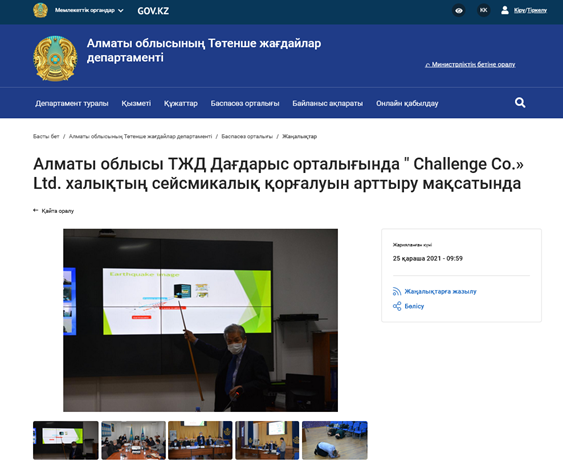
Task: Open the Қызметі menu
Action: [136, 103]
